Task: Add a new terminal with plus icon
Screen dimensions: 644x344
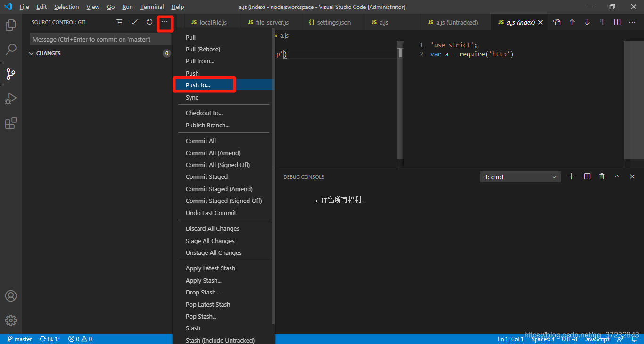Action: [x=572, y=176]
